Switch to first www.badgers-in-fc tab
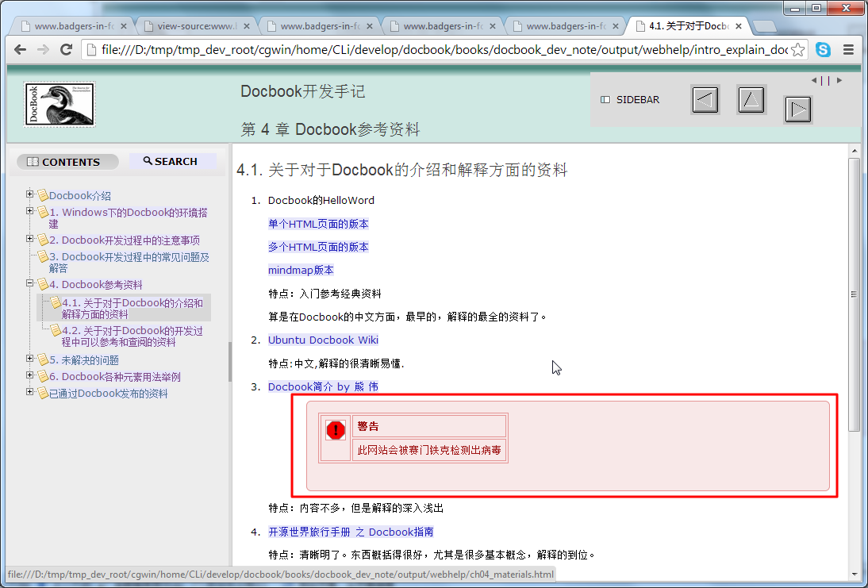 click(x=74, y=26)
